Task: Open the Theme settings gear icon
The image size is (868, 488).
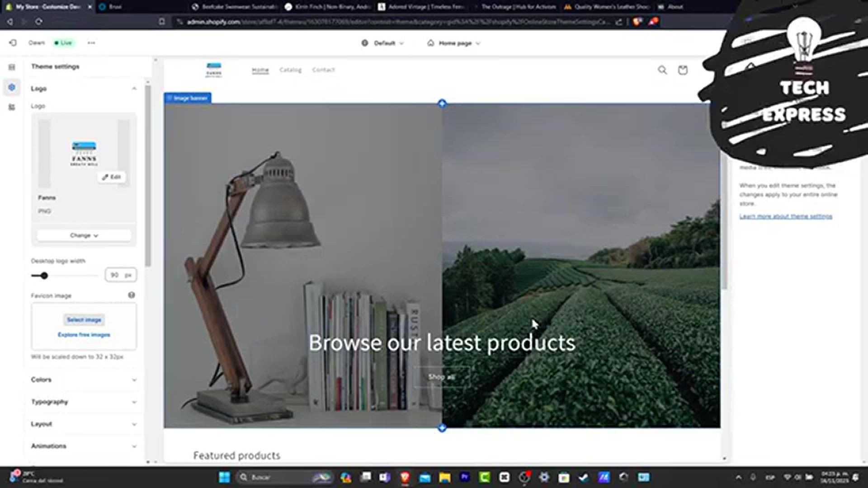Action: [x=12, y=87]
